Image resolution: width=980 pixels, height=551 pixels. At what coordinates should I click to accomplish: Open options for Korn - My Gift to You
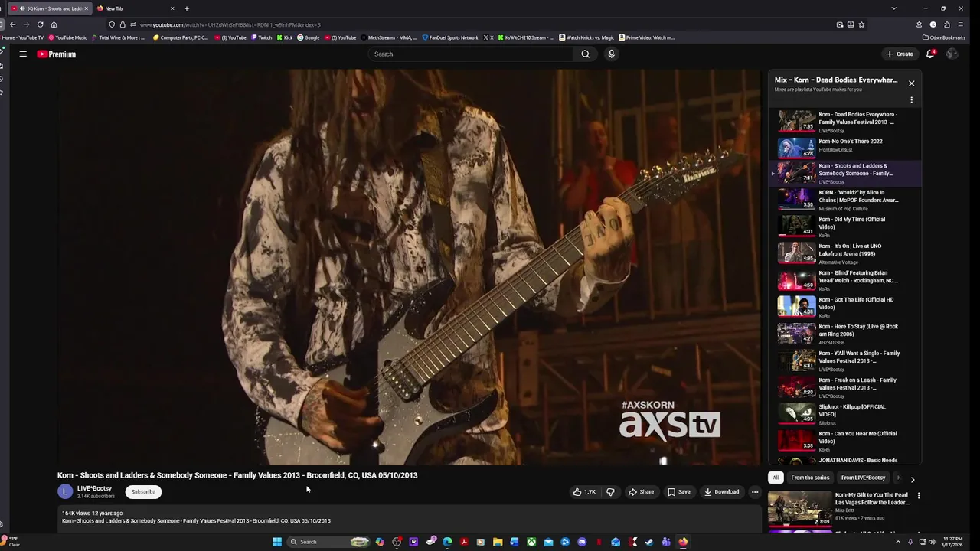[x=919, y=496]
